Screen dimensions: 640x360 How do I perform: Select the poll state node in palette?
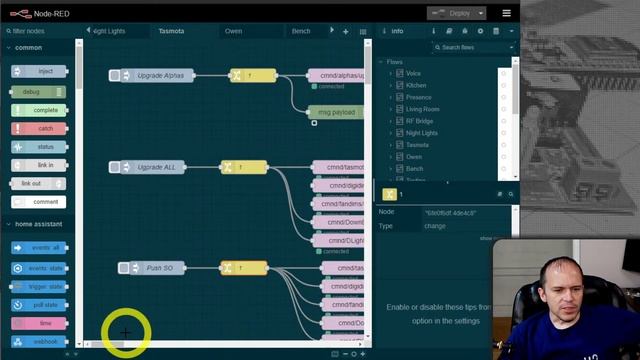(39, 305)
